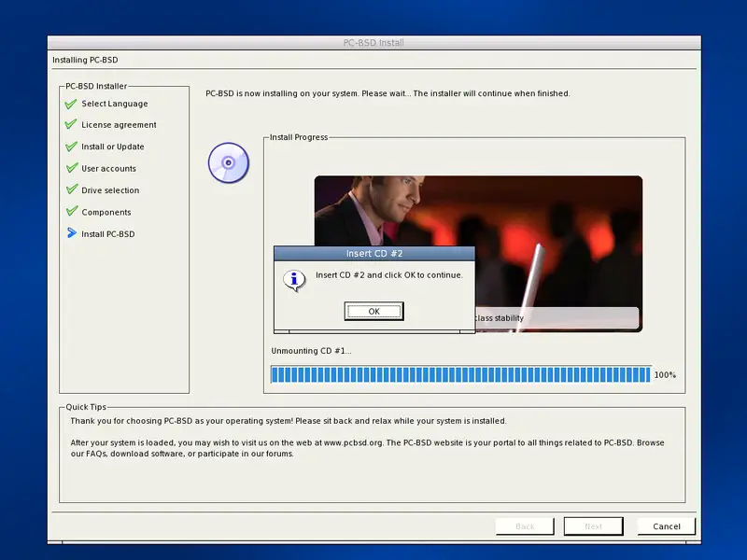Click the Installing PC-BSD heading

[x=85, y=60]
